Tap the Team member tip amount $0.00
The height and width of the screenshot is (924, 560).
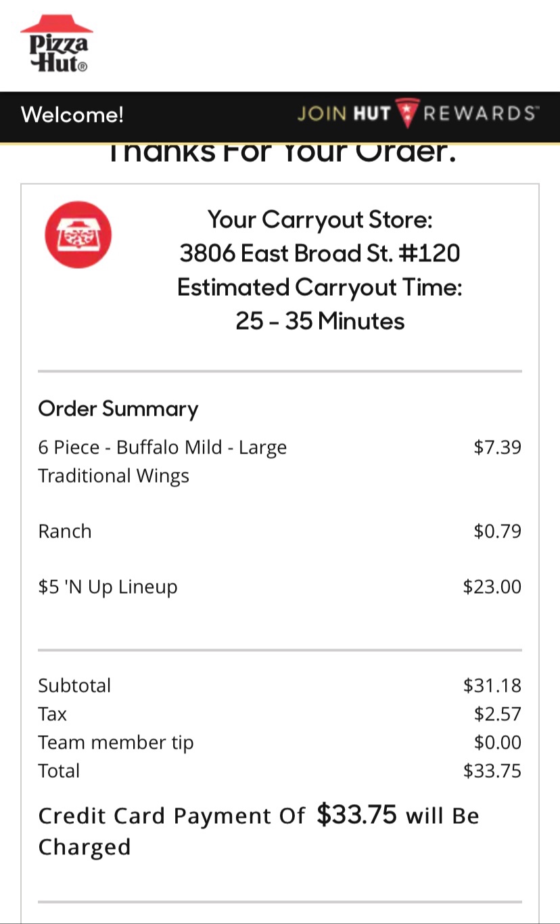coord(497,742)
